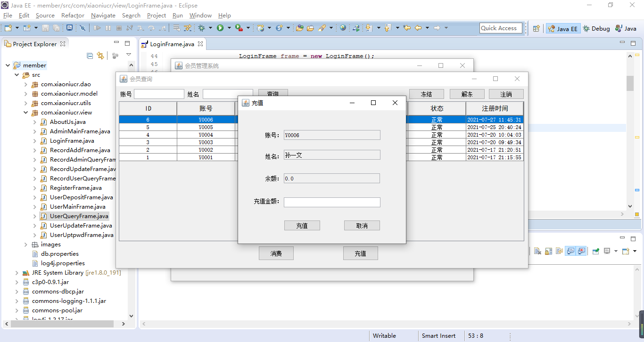Switch to the Debug perspective
The height and width of the screenshot is (342, 644).
[596, 29]
